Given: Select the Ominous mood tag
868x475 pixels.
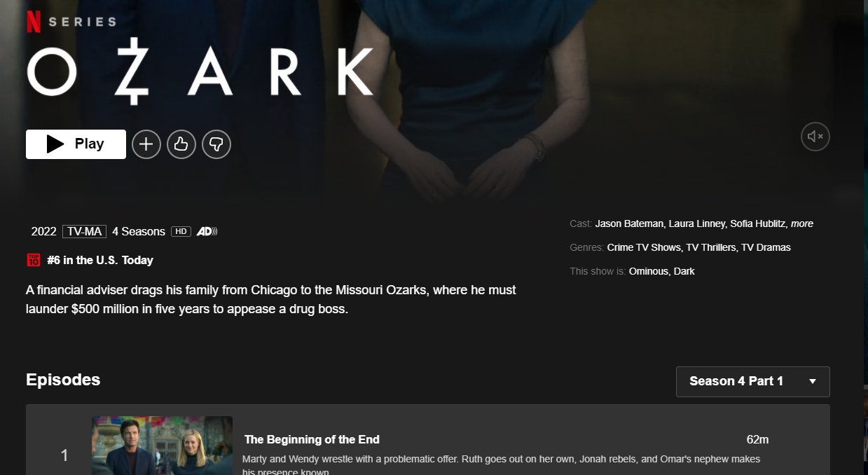Looking at the screenshot, I should click(x=649, y=271).
